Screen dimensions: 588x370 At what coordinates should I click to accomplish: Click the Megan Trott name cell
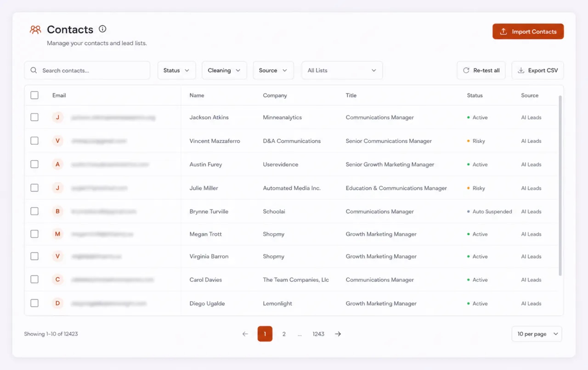tap(206, 234)
